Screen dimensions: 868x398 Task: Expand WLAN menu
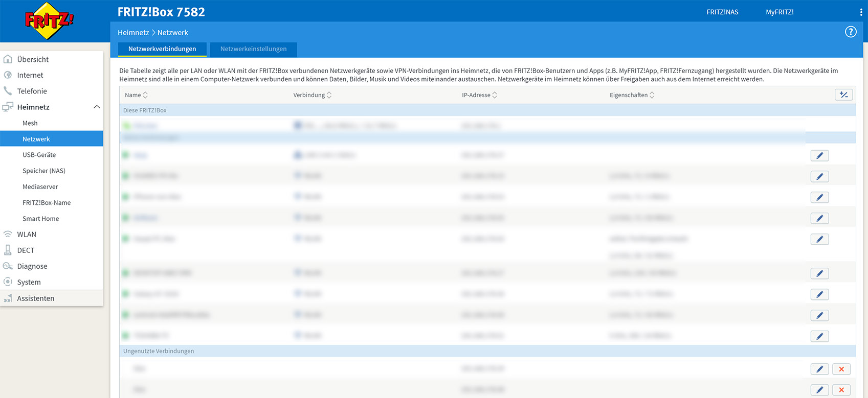tap(52, 234)
